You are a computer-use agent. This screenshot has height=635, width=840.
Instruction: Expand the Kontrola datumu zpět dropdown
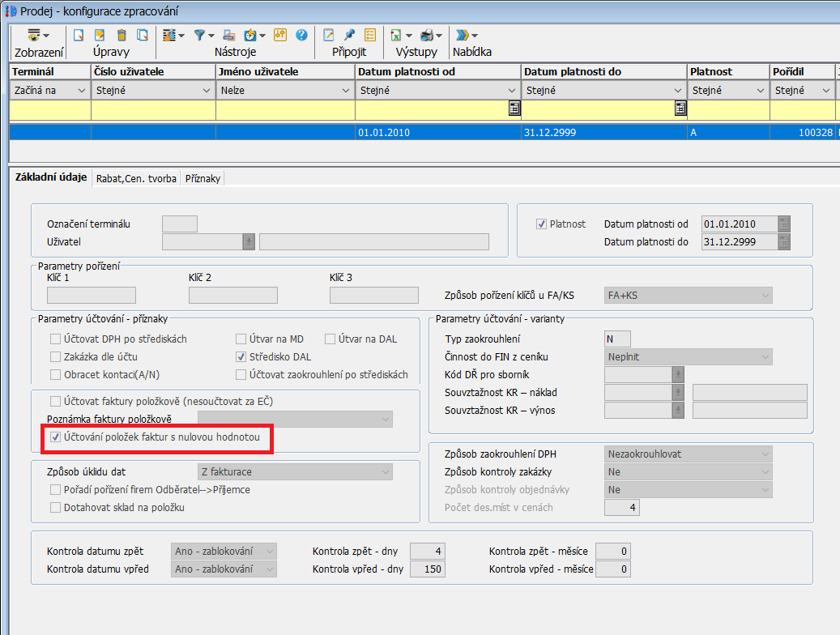pyautogui.click(x=224, y=552)
